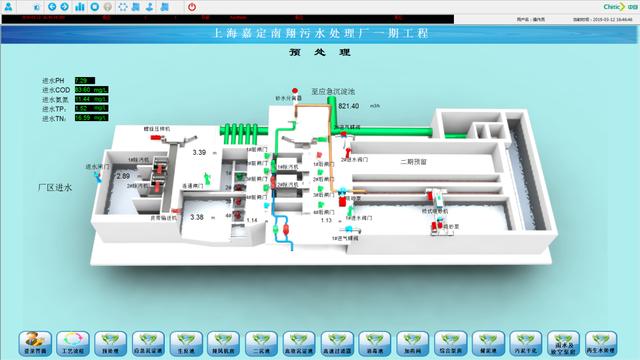The width and height of the screenshot is (640, 360).
Task: Click the 进水COD green value display
Action: point(91,90)
